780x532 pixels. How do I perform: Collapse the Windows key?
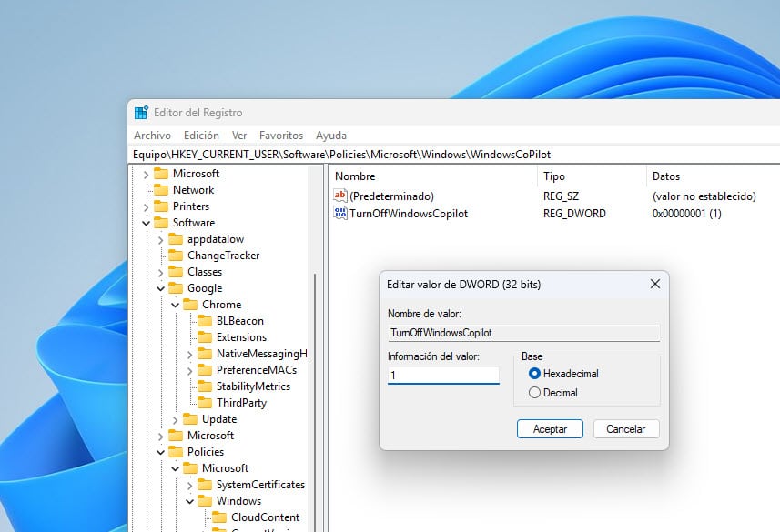(x=189, y=501)
